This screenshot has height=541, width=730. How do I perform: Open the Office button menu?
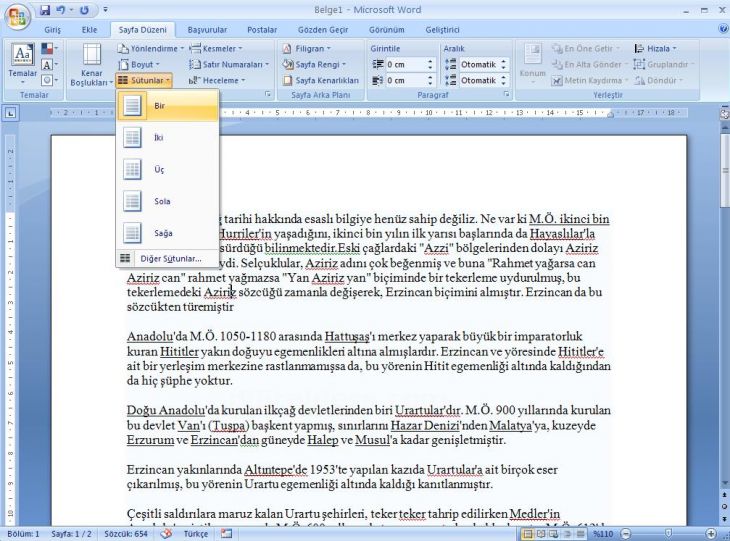click(x=17, y=17)
